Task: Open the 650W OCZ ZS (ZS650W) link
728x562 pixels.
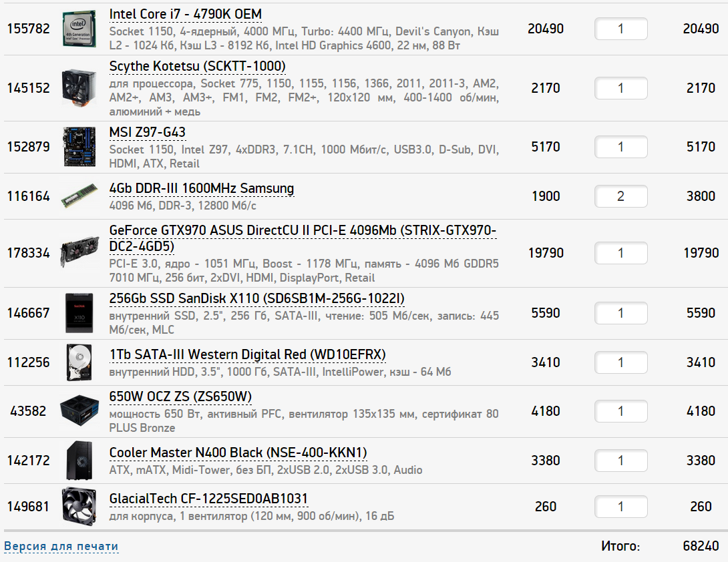Action: pos(180,396)
